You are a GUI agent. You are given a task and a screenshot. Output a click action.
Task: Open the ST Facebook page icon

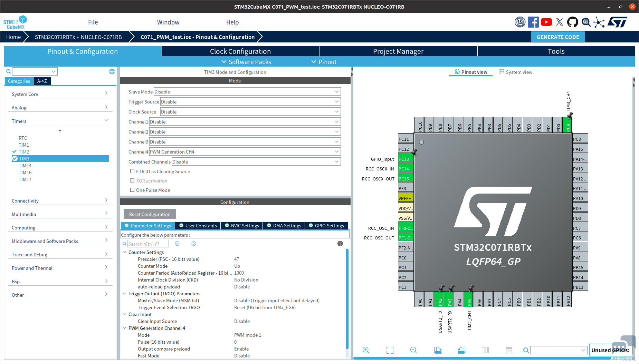(533, 22)
